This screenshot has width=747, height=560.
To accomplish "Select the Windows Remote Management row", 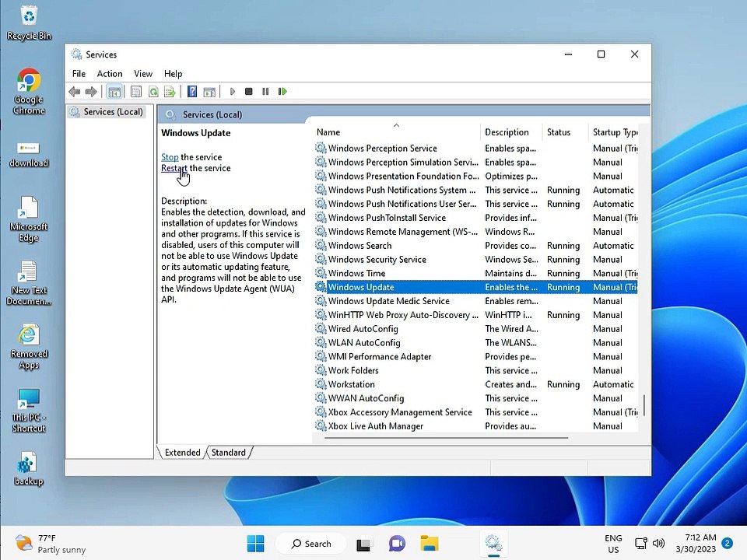I will 476,232.
